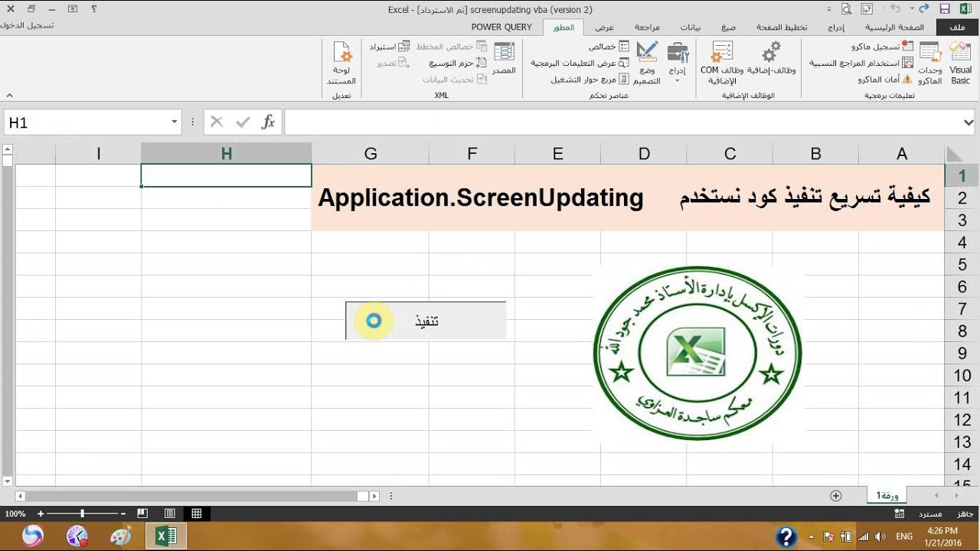
Task: Select the sheet tab ورقة1
Action: coord(887,496)
